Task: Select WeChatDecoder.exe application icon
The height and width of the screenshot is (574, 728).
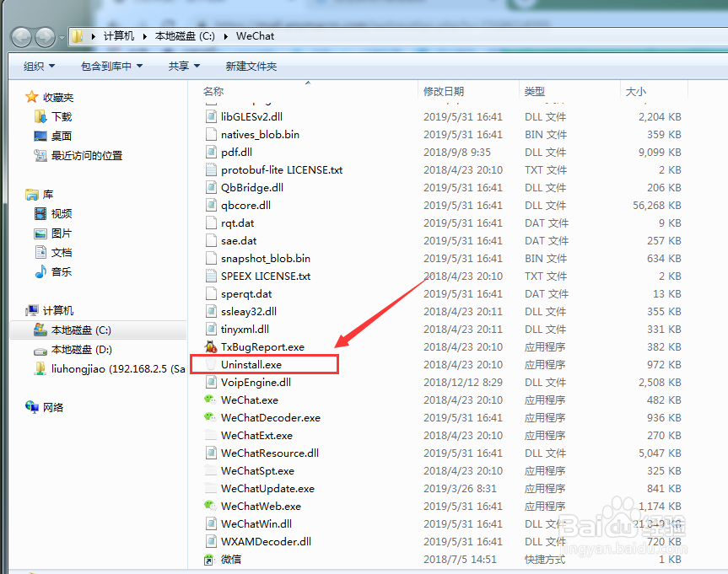Action: (211, 417)
